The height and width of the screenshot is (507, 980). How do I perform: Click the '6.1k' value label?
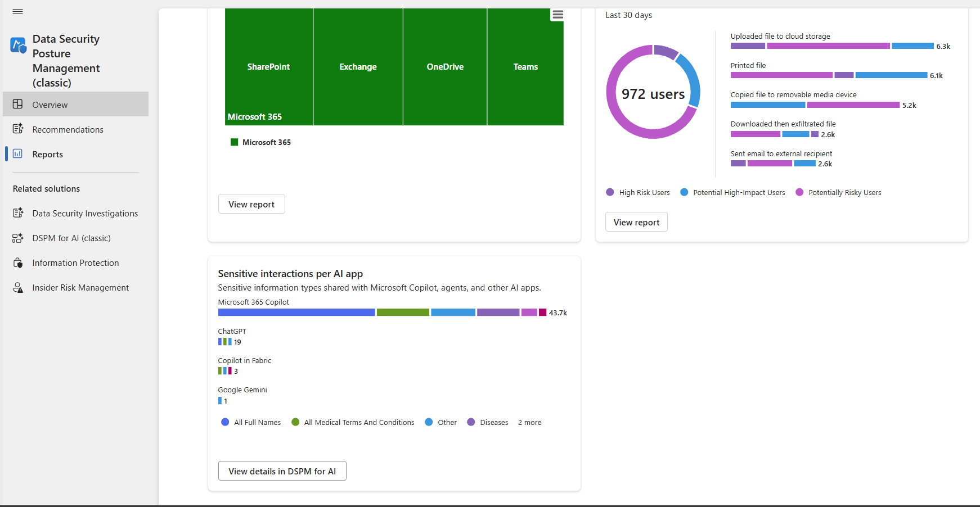tap(937, 76)
